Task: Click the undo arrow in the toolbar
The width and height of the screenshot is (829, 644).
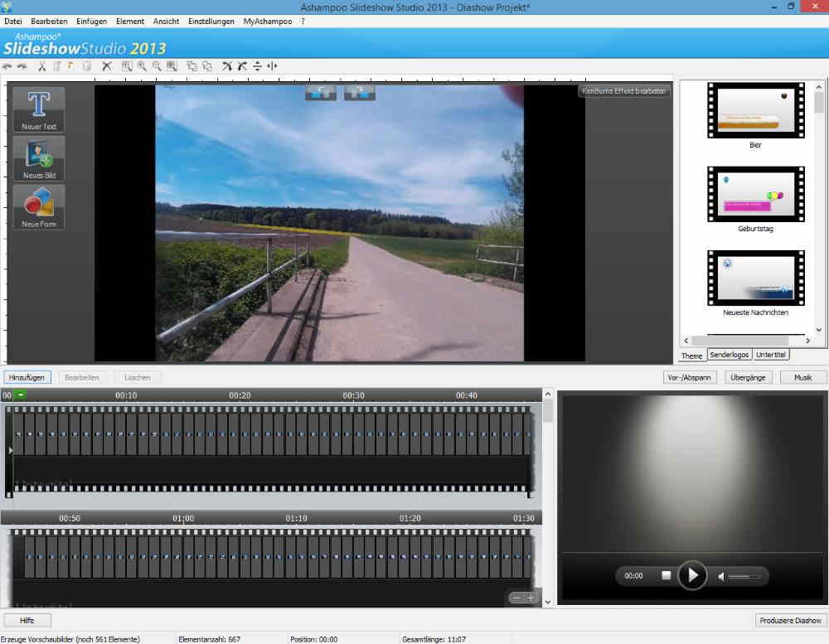Action: pos(7,66)
